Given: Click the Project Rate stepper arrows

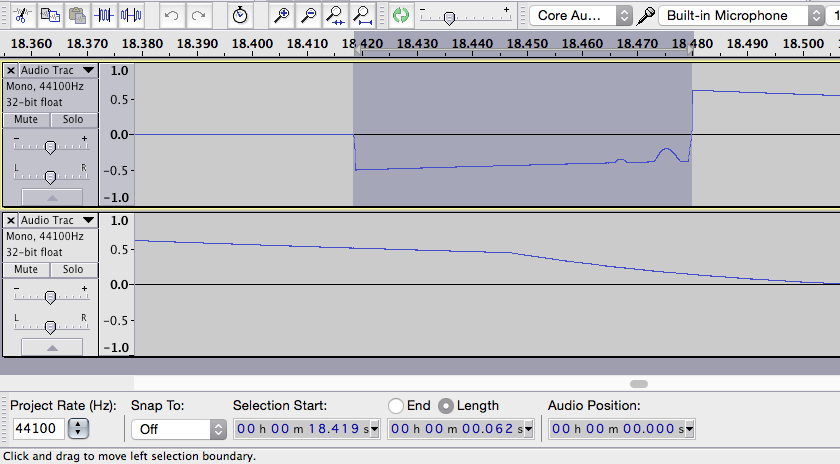Looking at the screenshot, I should [x=79, y=429].
